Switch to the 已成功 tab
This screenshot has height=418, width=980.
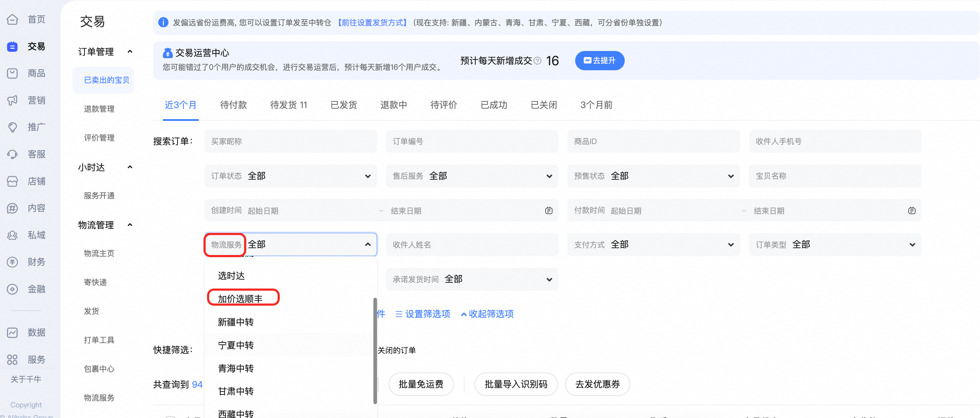point(494,105)
